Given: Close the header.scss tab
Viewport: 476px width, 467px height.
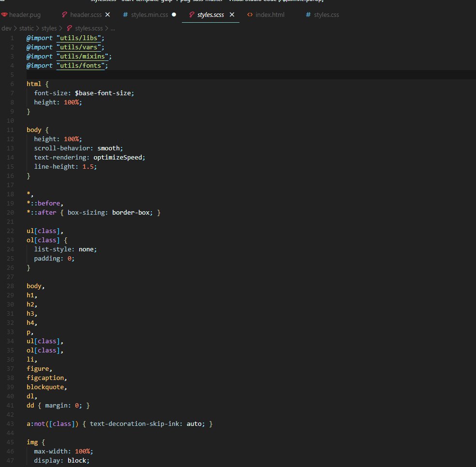Looking at the screenshot, I should click(x=107, y=15).
